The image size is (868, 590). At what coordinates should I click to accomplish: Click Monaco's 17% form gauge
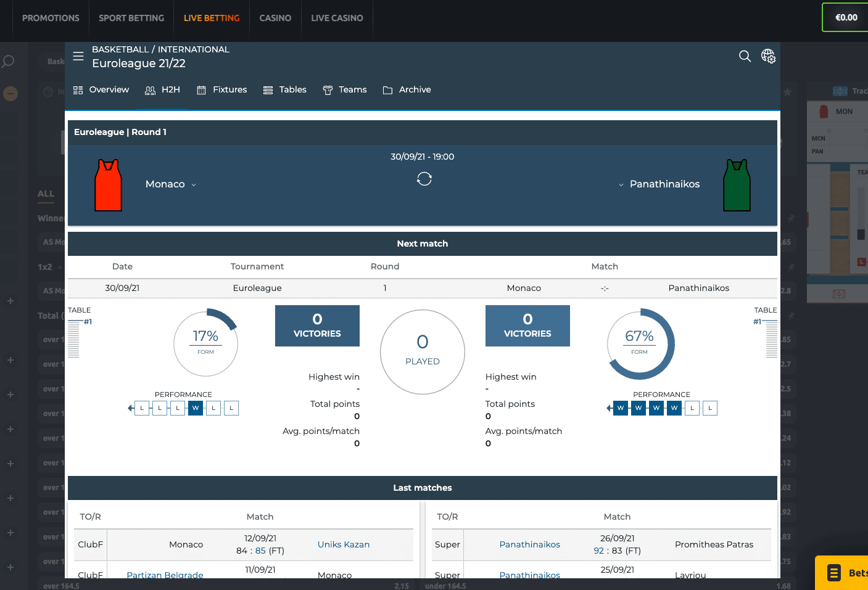click(205, 342)
